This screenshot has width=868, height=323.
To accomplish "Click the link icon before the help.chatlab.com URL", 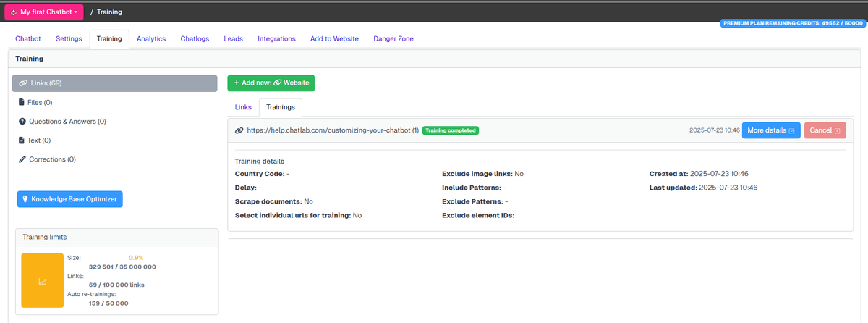I will coord(239,130).
